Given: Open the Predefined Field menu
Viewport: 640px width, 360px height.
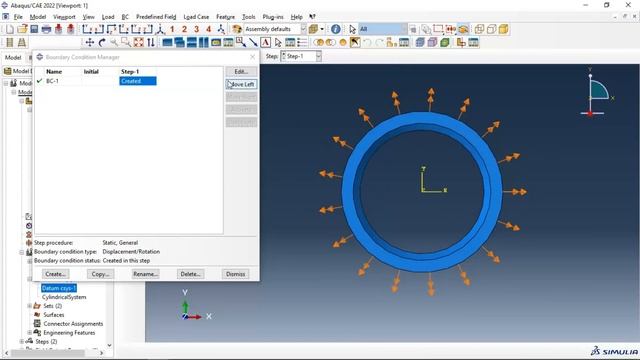Looking at the screenshot, I should 156,17.
